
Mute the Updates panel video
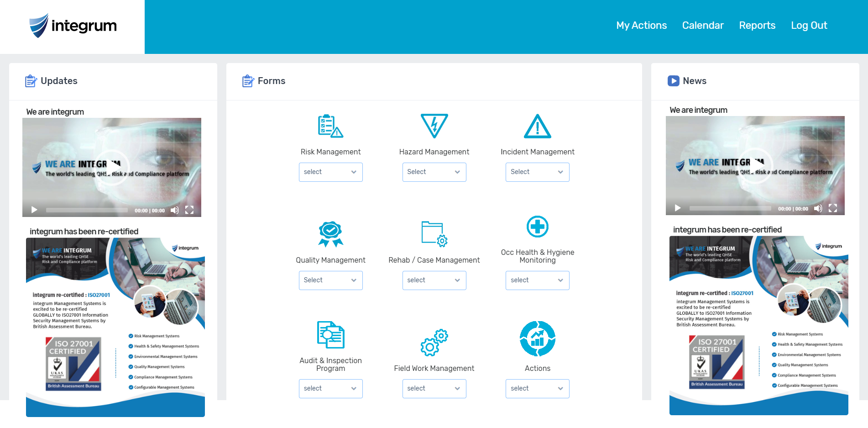tap(175, 210)
